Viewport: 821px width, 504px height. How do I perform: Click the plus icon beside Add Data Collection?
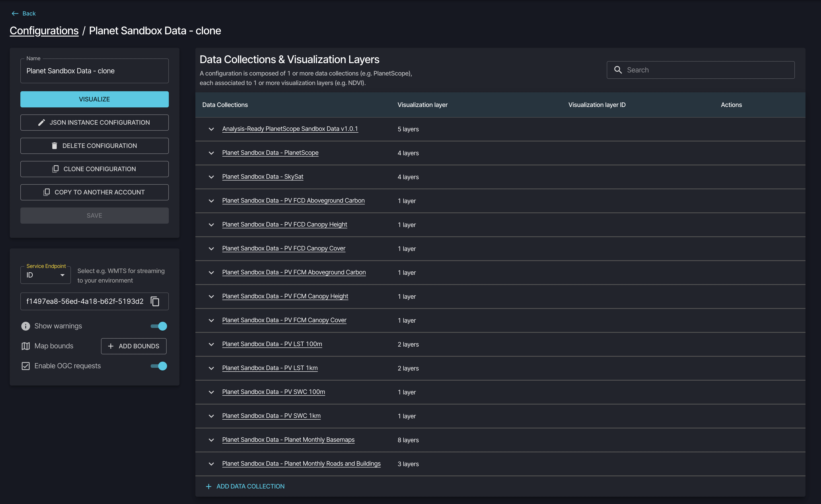click(x=209, y=487)
